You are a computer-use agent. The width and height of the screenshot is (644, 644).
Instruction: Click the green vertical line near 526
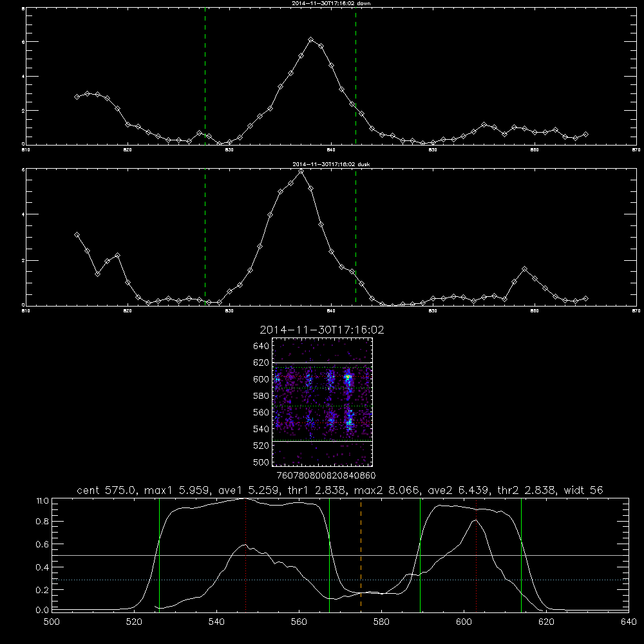tap(159, 554)
